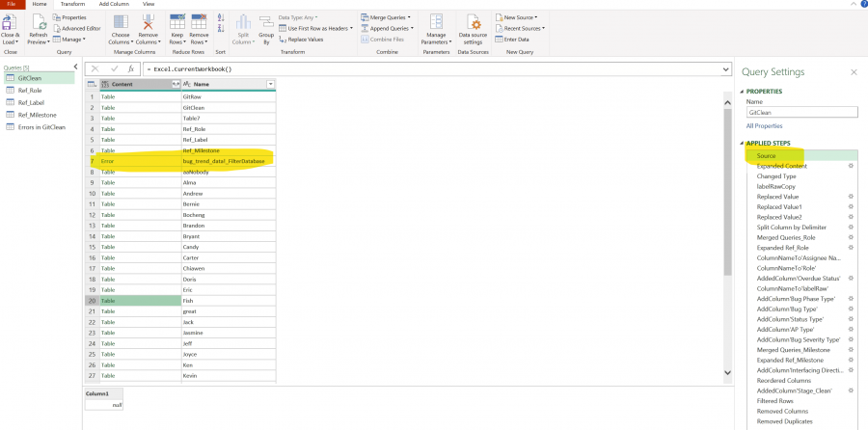
Task: Collapse the PROPERTIES section
Action: tap(742, 92)
